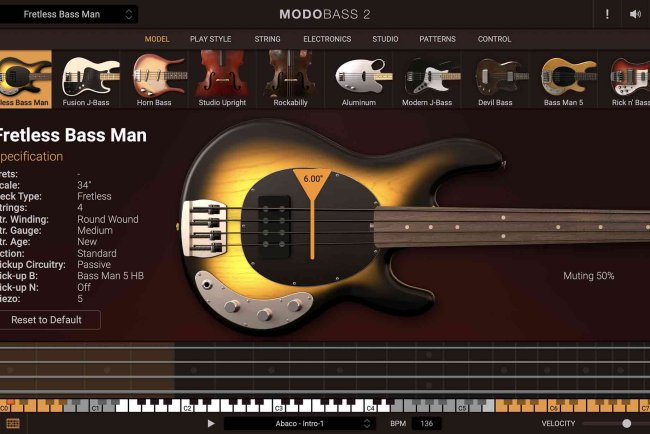The height and width of the screenshot is (434, 650).
Task: Click the New string age value
Action: 87,242
